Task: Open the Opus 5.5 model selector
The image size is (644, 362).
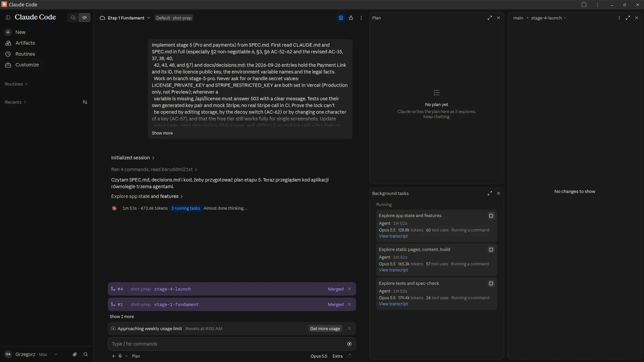Action: click(319, 356)
